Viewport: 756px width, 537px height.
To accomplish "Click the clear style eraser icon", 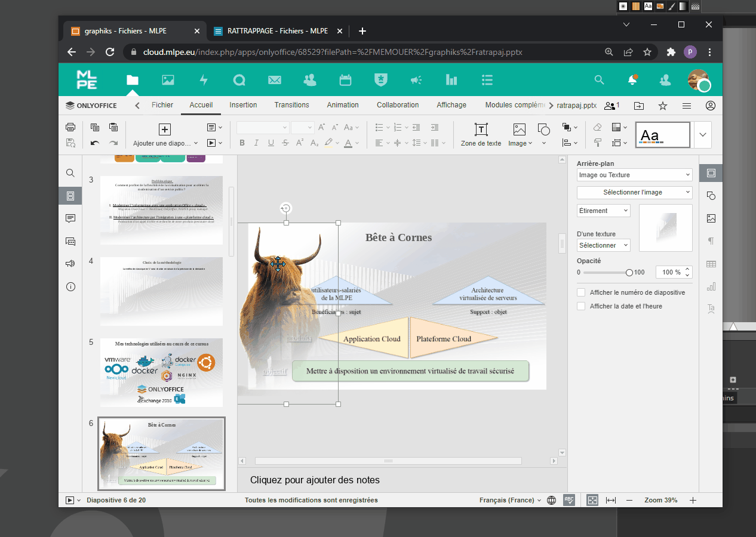I will coord(597,127).
